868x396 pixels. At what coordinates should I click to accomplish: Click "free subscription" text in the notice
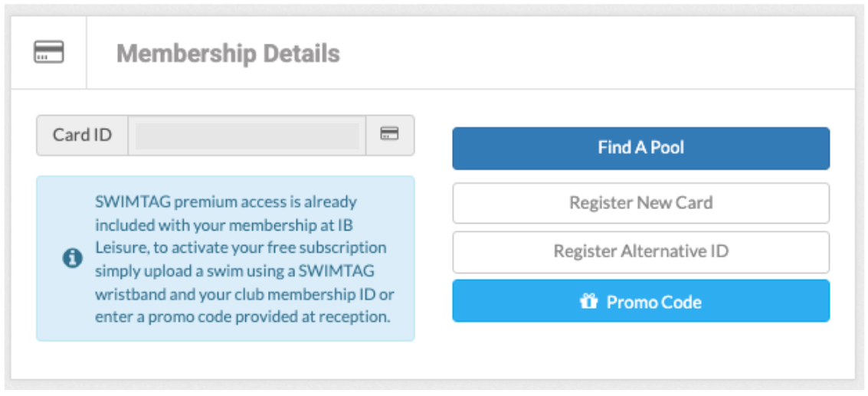pyautogui.click(x=330, y=248)
